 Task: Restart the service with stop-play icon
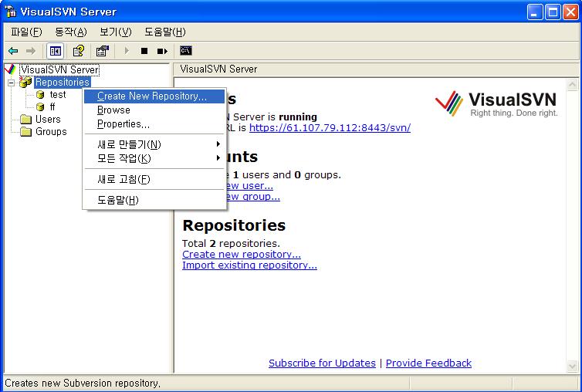[x=162, y=51]
